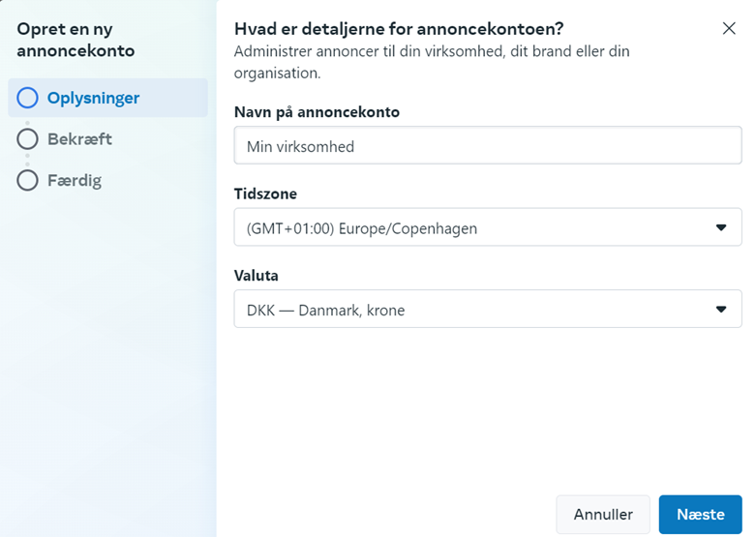Expand the DKK currency dropdown
756x537 pixels.
474,310
